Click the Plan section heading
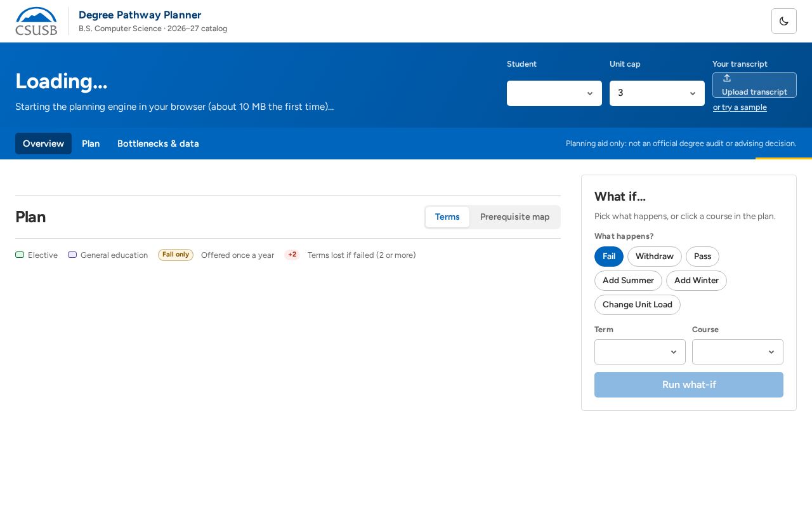The height and width of the screenshot is (508, 812). coord(30,217)
